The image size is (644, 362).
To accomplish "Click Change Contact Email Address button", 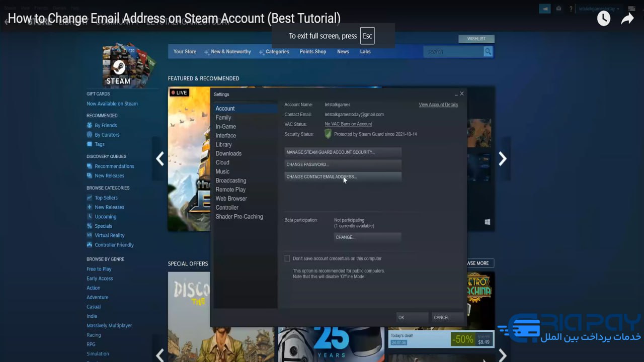I will point(343,177).
